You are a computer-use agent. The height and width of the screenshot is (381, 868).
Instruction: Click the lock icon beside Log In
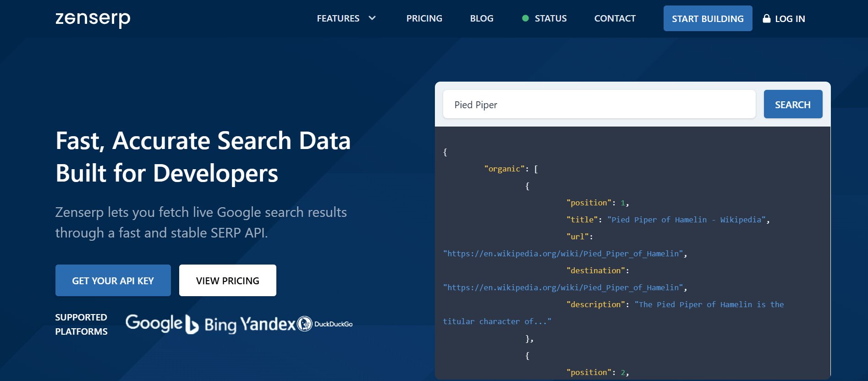pos(766,18)
